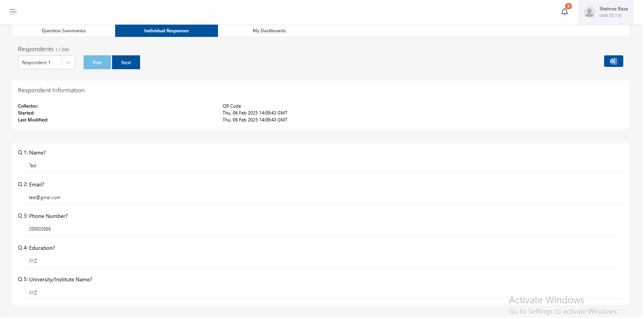The image size is (644, 319).
Task: Select the phone number answer 099900999
Action: tap(40, 229)
